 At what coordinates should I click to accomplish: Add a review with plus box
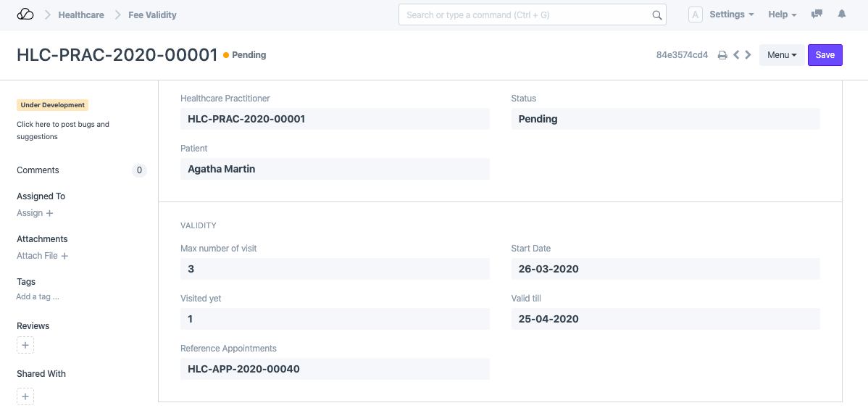[x=25, y=346]
